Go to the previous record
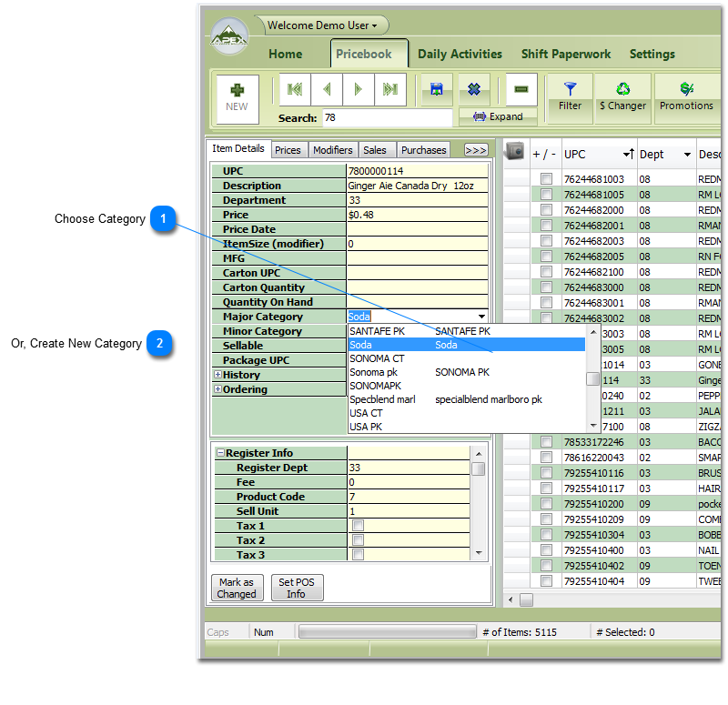The image size is (728, 705). coord(326,89)
